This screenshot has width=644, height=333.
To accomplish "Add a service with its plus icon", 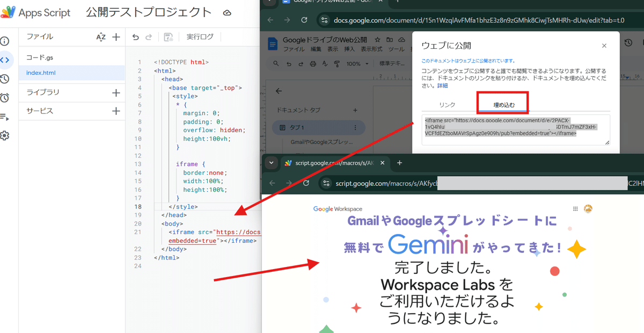I will (x=116, y=111).
